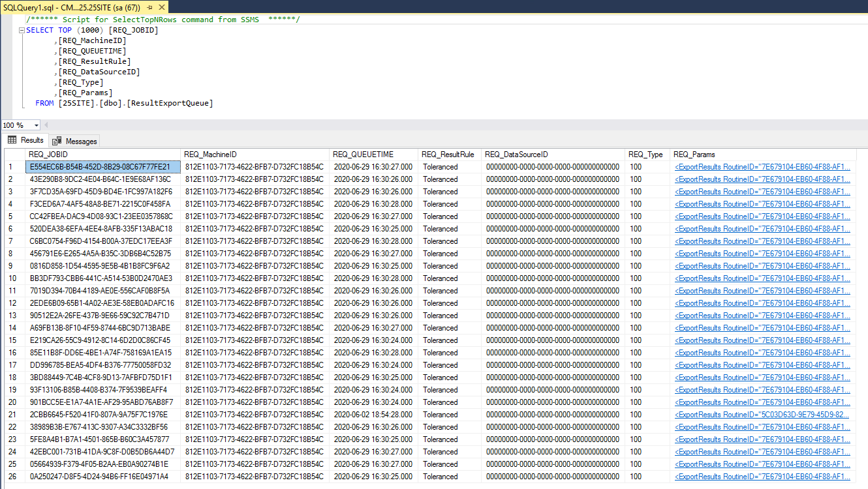Open the ExportResults XML link in row 21
The width and height of the screenshot is (868, 489).
pyautogui.click(x=762, y=415)
